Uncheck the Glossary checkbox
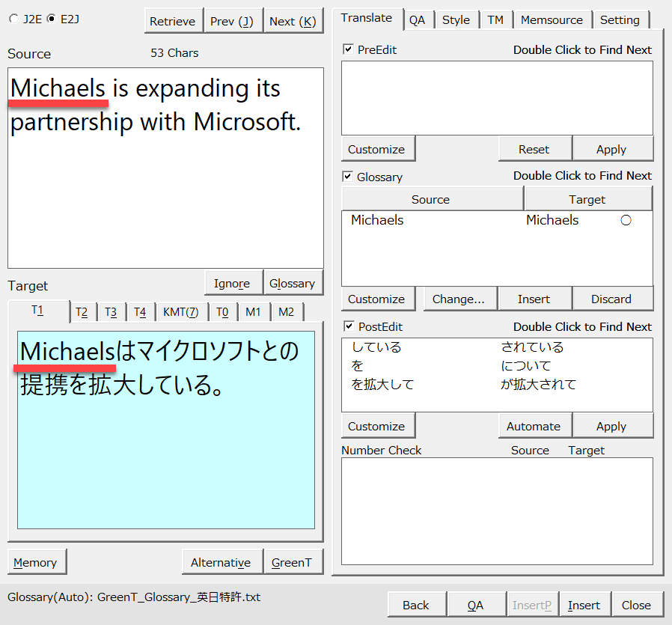 pyautogui.click(x=348, y=177)
